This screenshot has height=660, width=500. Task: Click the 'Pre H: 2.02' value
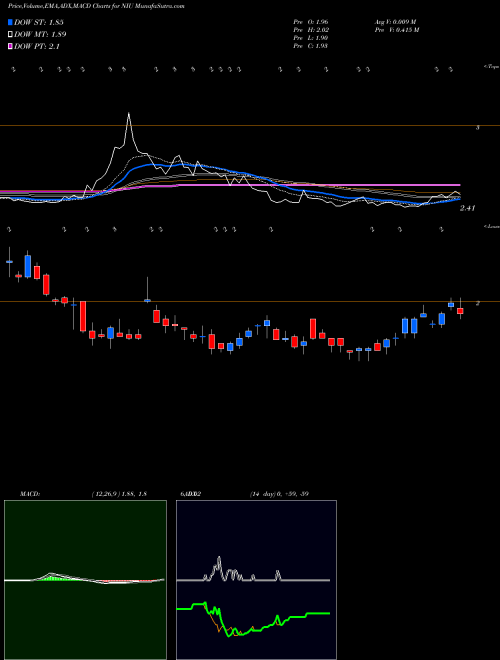(311, 30)
